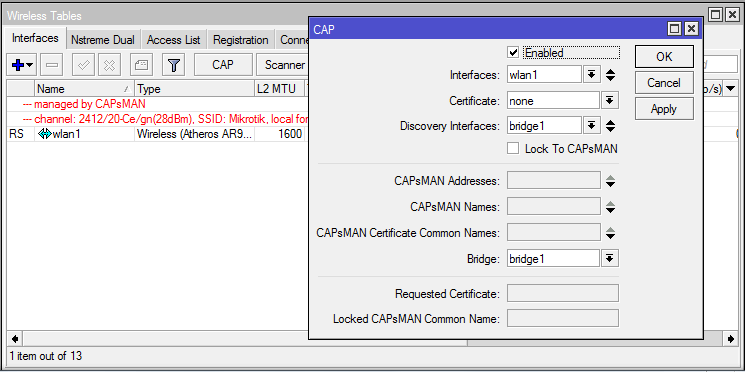The image size is (745, 372).
Task: Open the Registration tab
Action: (240, 40)
